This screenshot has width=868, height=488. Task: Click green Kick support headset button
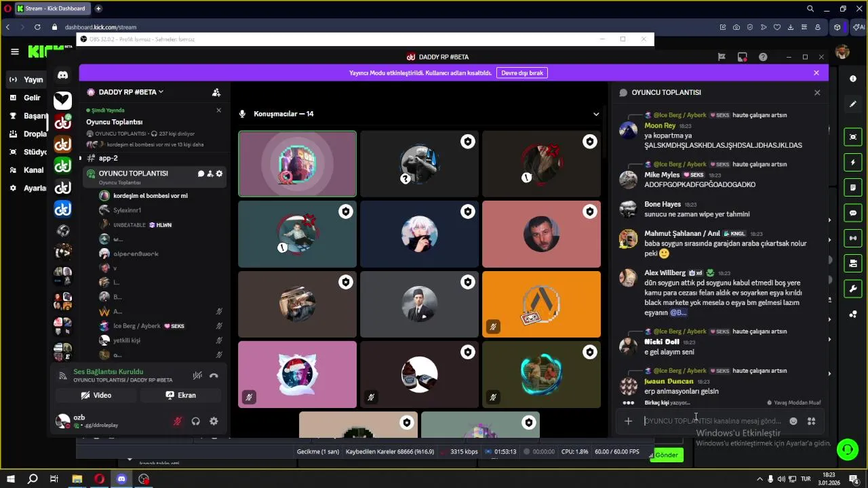click(847, 449)
